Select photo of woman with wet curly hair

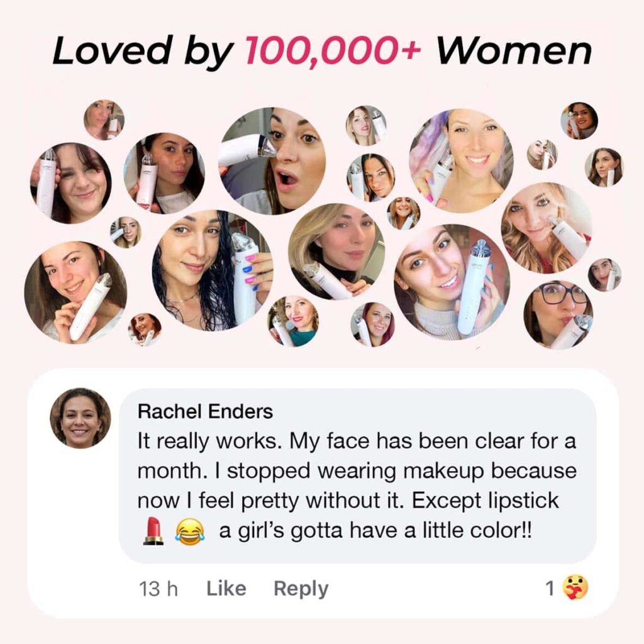(x=213, y=270)
